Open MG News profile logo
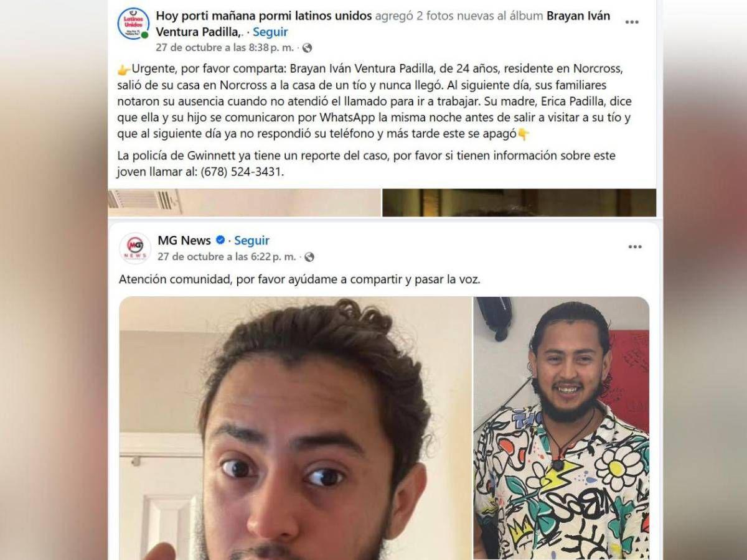 (135, 248)
